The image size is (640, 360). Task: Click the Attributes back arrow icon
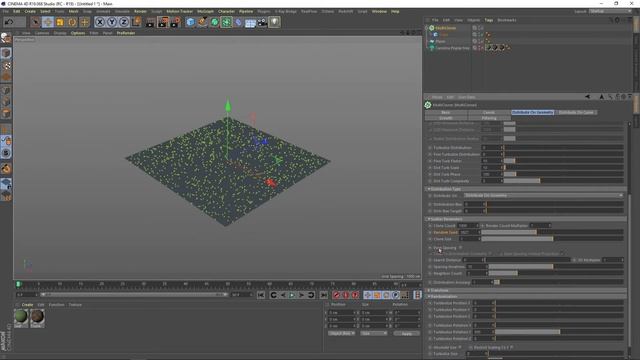click(587, 97)
